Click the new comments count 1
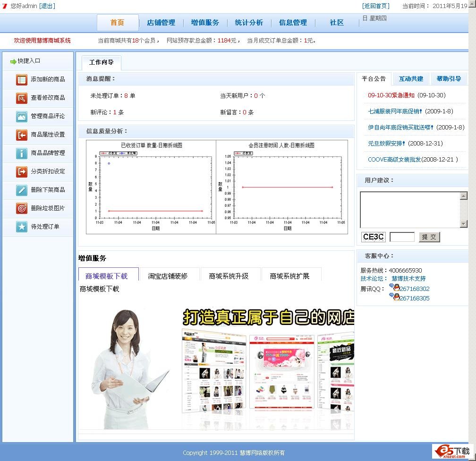This screenshot has height=461, width=476. pos(115,112)
